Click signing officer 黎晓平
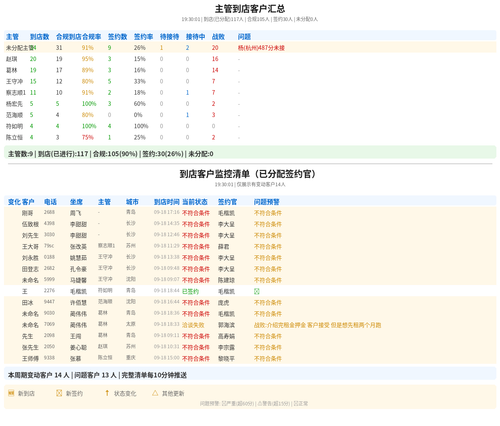Screen dimensions: 500x426 pyautogui.click(x=226, y=359)
